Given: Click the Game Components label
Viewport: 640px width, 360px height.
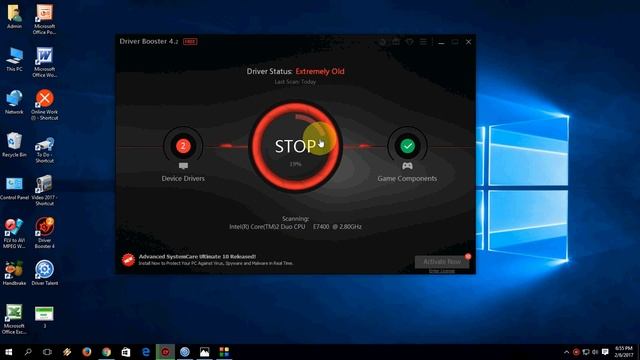Looking at the screenshot, I should (407, 178).
